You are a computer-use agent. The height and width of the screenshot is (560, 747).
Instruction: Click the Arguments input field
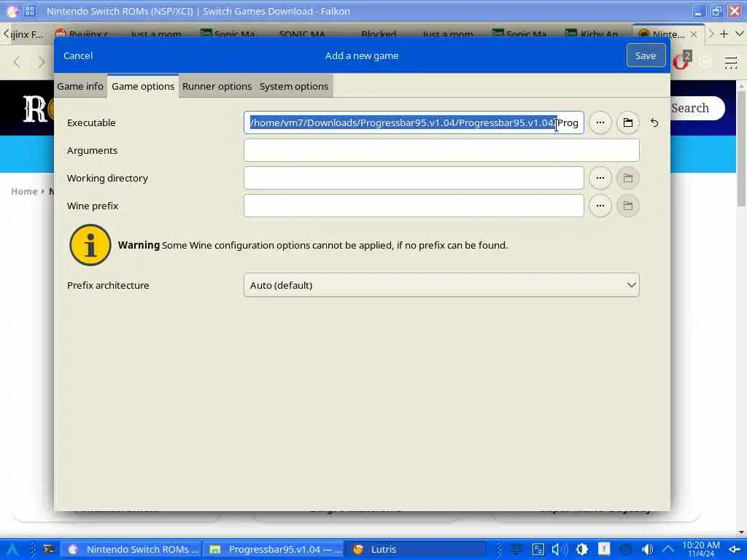pyautogui.click(x=441, y=150)
